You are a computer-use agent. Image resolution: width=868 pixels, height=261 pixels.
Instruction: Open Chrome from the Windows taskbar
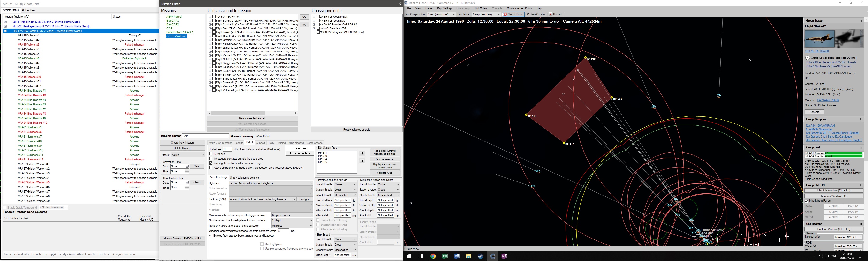[x=433, y=256]
